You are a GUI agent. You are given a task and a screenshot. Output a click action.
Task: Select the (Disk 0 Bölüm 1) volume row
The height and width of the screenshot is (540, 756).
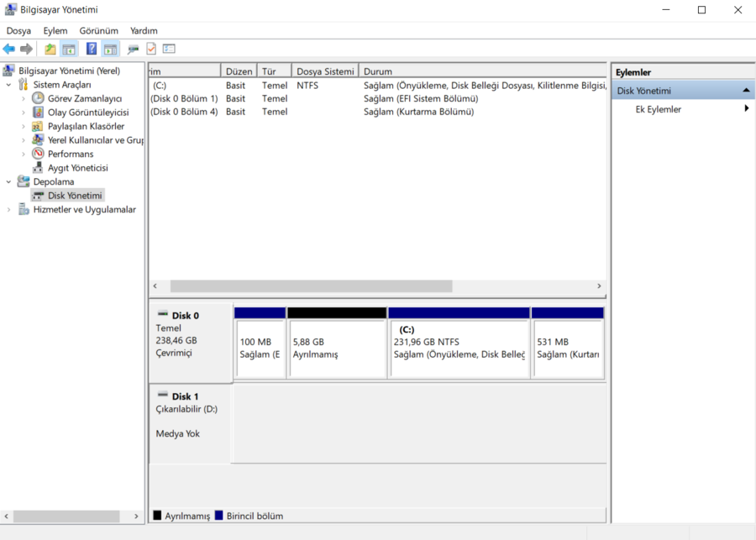pyautogui.click(x=377, y=98)
